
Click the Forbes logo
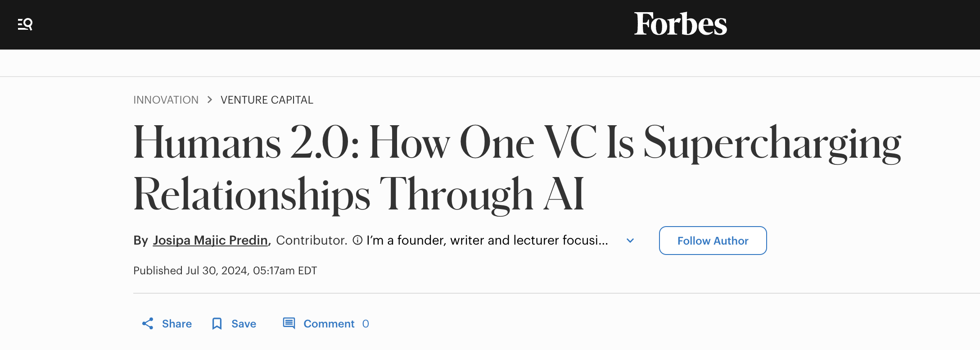(680, 24)
